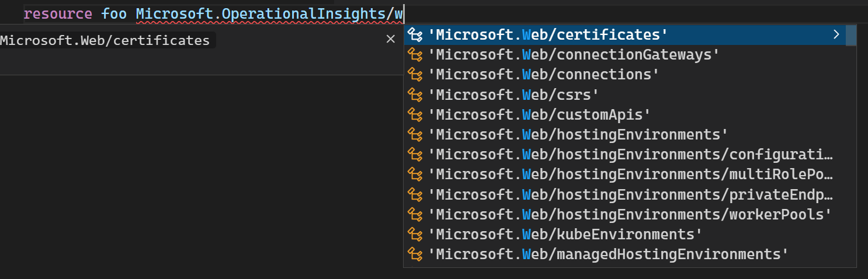Screen dimensions: 868x279
Task: Click icon beside 'Microsoft.Web/customApis' suggestion
Action: [x=415, y=114]
